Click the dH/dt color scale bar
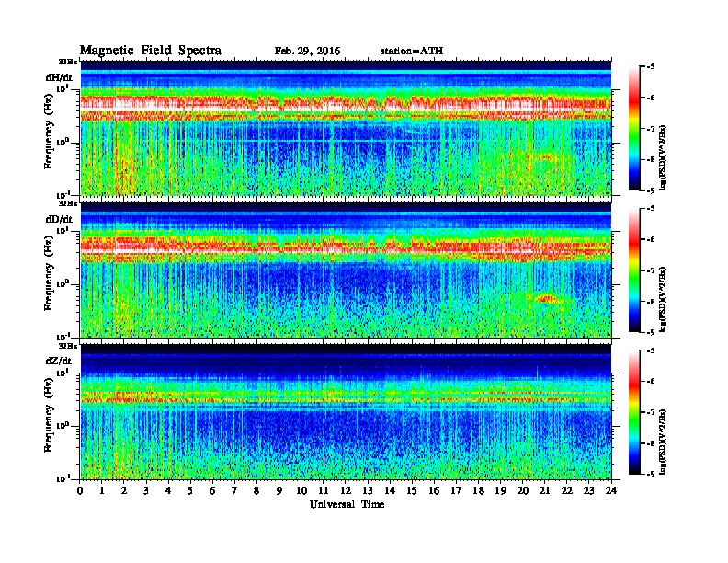The height and width of the screenshot is (563, 728). (634, 128)
